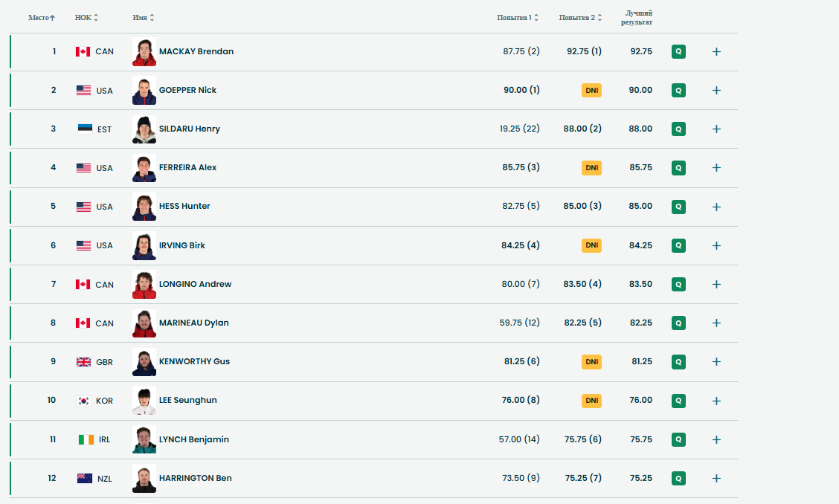Open athlete photo of HESS Hunter
Viewport: 839px width, 504px height.
coord(144,207)
